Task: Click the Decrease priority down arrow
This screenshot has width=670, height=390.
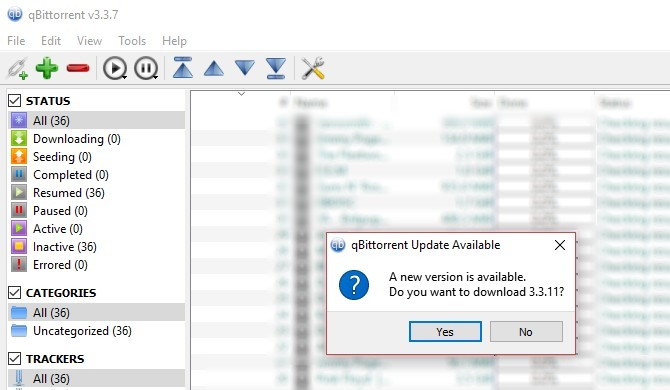Action: pyautogui.click(x=245, y=68)
